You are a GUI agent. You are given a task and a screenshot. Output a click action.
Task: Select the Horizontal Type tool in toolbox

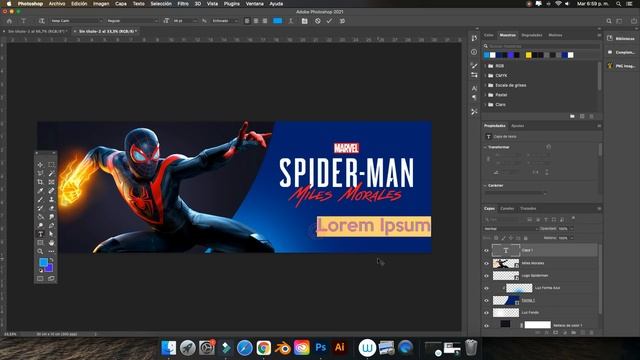point(40,234)
